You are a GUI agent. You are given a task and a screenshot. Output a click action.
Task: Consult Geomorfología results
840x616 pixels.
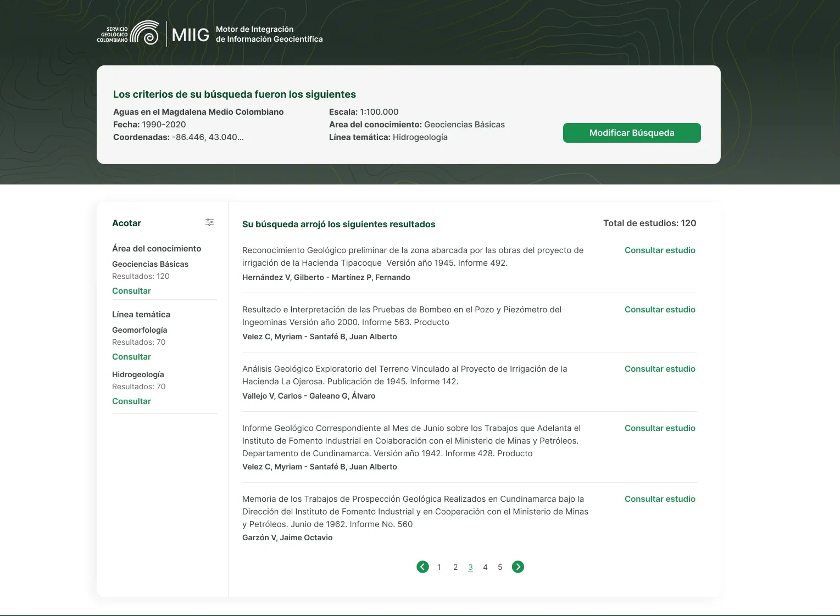131,357
